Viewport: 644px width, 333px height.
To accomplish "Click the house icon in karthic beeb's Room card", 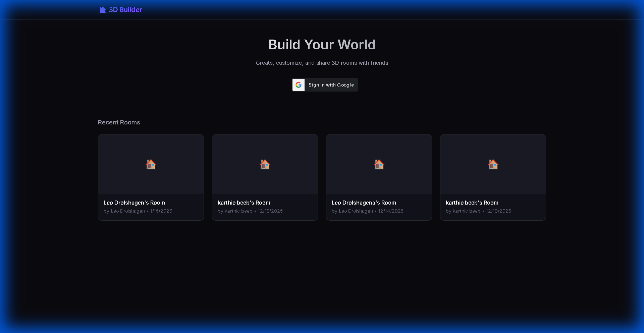I will (x=265, y=164).
